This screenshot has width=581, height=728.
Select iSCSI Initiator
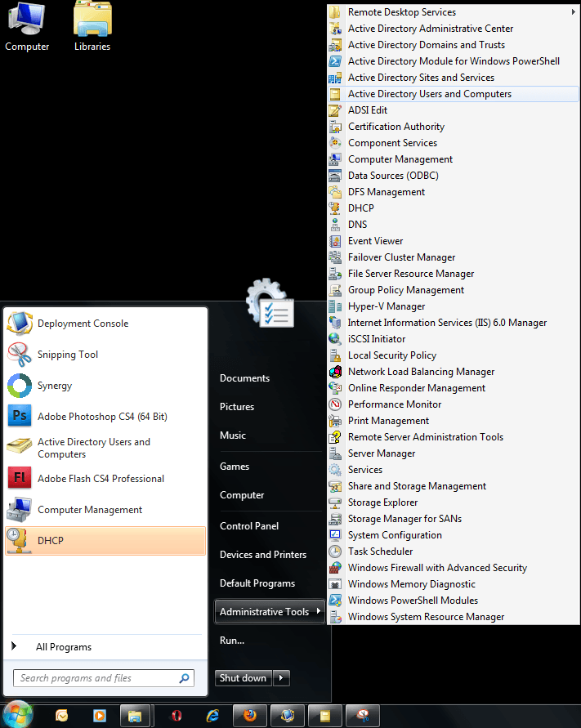tap(453, 338)
